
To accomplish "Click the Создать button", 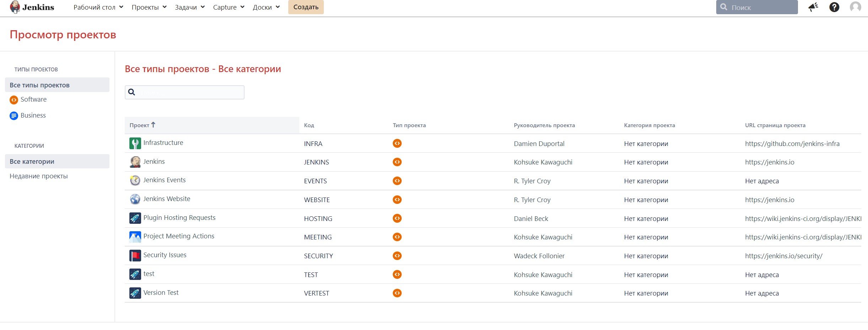I will [306, 7].
